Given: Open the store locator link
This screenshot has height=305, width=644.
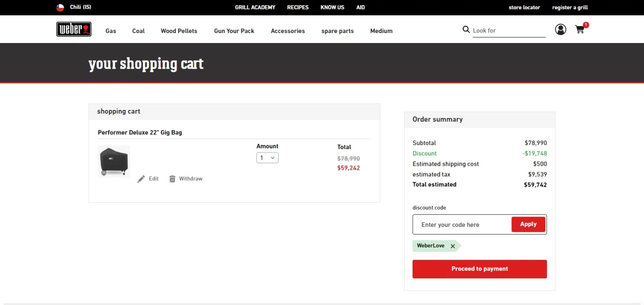Looking at the screenshot, I should pos(524,7).
